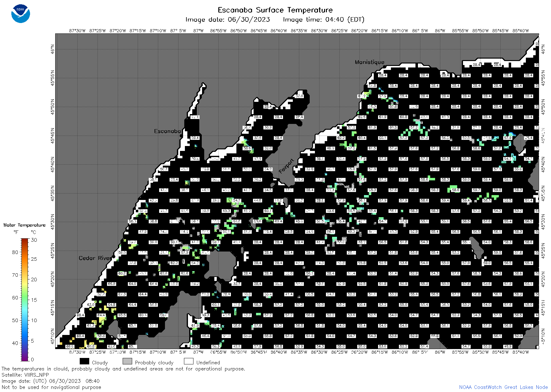Click the NOAA logo emblem
The image size is (551, 392).
(x=21, y=13)
